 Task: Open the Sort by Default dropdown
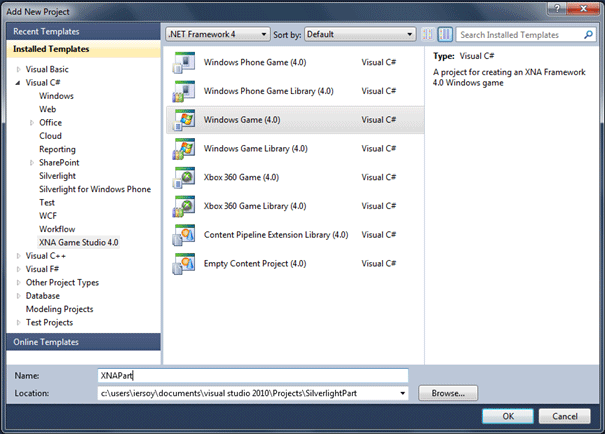pyautogui.click(x=360, y=34)
